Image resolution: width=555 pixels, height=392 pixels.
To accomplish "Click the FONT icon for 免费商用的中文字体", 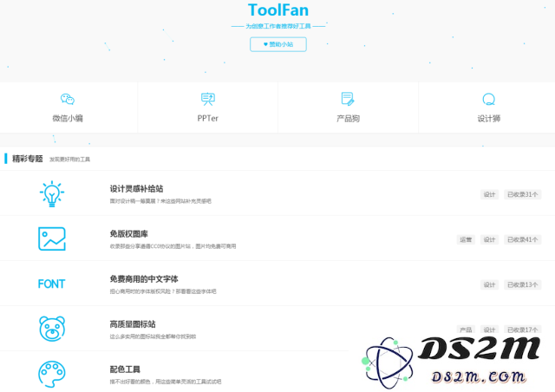I will pyautogui.click(x=52, y=284).
